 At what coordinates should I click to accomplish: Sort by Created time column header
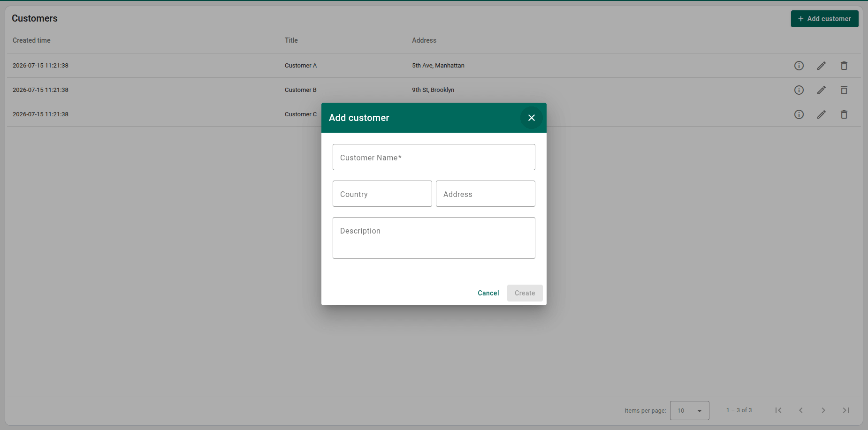(x=31, y=40)
